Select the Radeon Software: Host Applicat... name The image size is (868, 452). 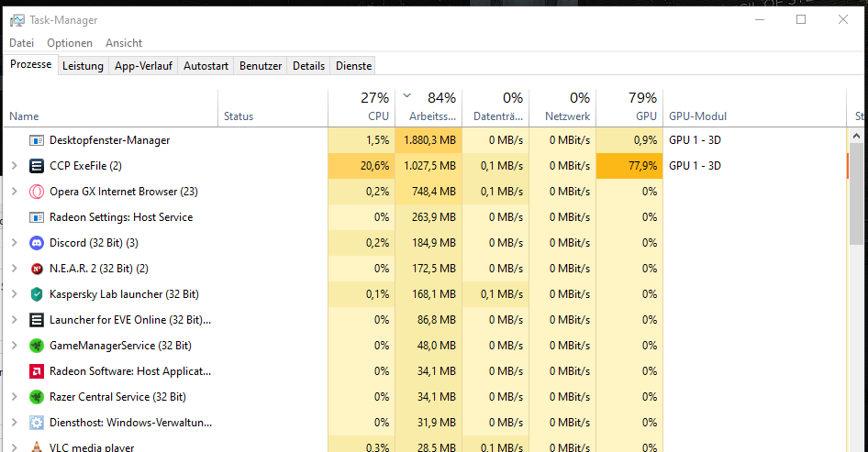[130, 371]
